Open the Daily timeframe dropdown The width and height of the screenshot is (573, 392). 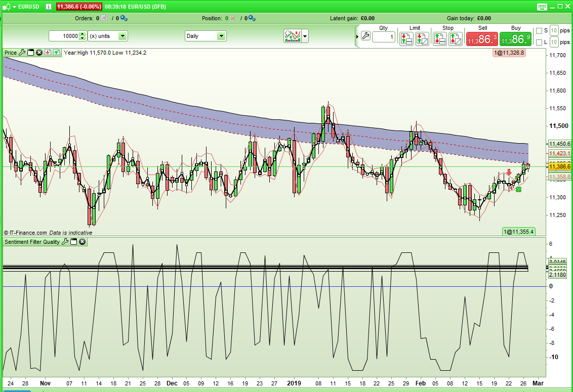(206, 36)
